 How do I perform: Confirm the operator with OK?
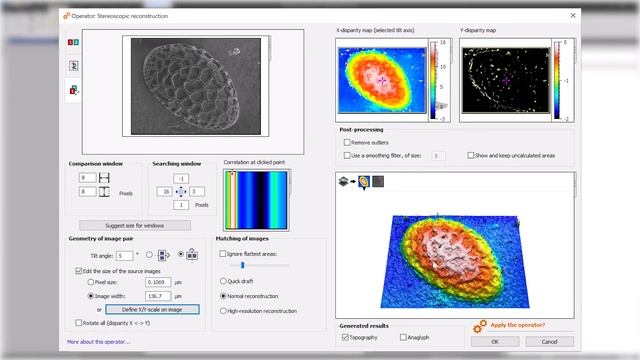[x=495, y=342]
